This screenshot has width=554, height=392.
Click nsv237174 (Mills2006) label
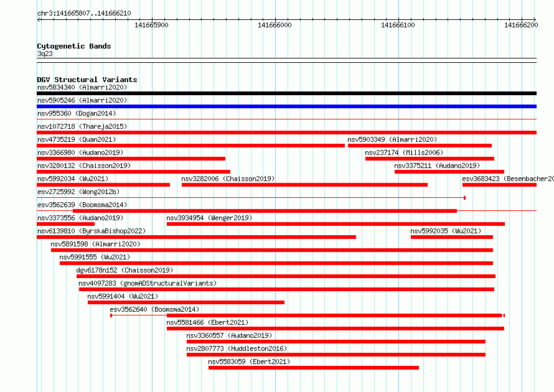coord(404,152)
